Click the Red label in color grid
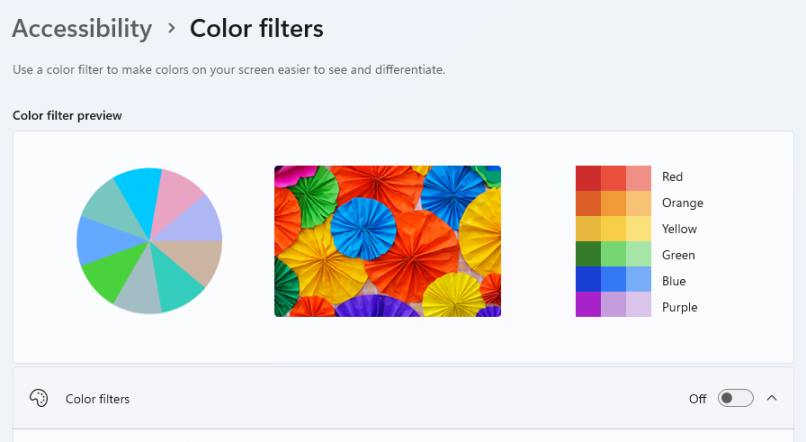The width and height of the screenshot is (806, 442). pyautogui.click(x=672, y=177)
